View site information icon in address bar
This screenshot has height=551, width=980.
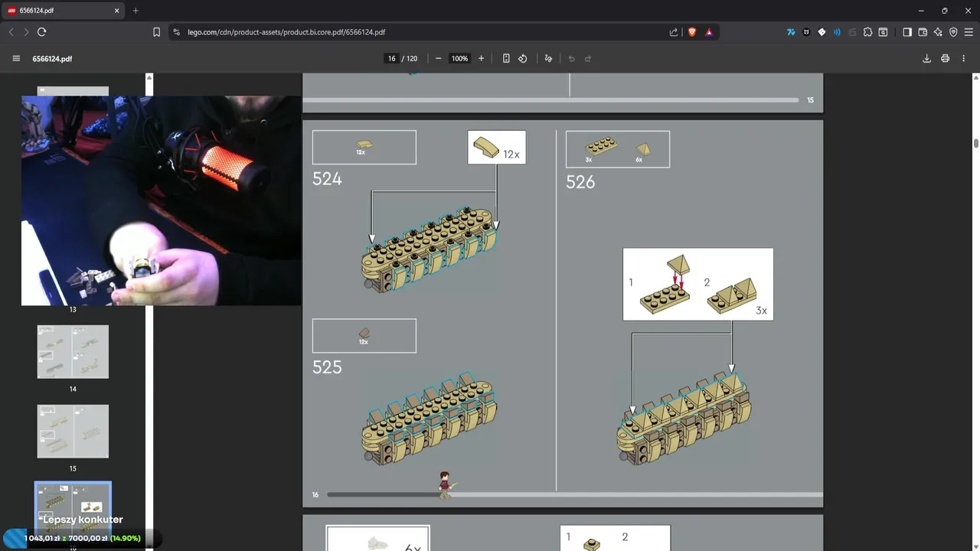(x=176, y=32)
